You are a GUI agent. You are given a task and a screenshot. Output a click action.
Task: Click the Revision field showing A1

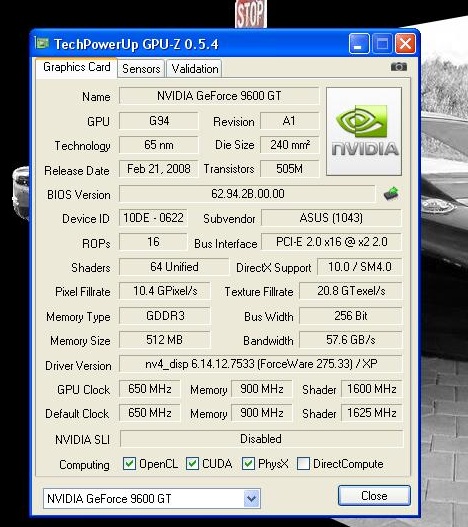tap(289, 121)
